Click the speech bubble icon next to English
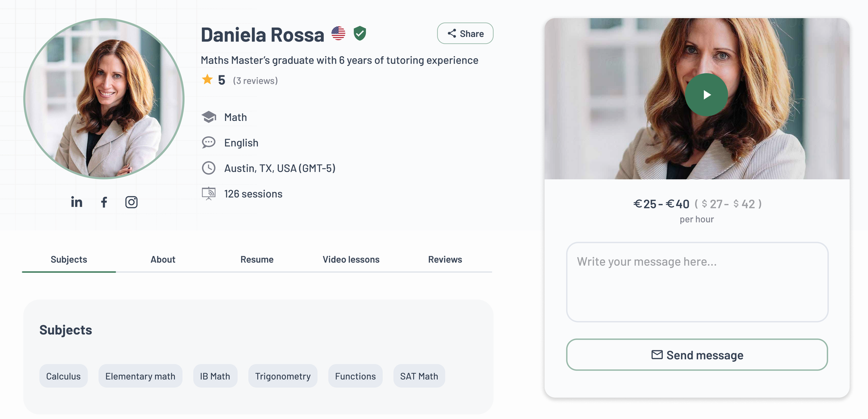 [x=209, y=142]
